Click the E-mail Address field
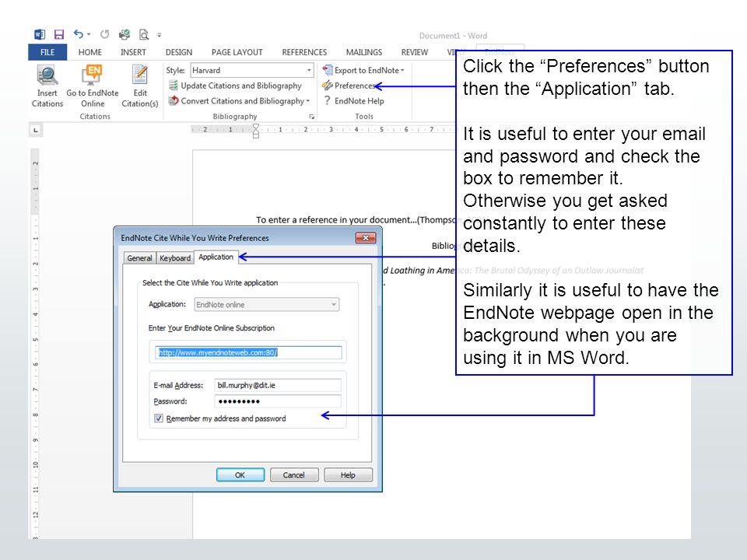This screenshot has height=560, width=747. (x=278, y=385)
